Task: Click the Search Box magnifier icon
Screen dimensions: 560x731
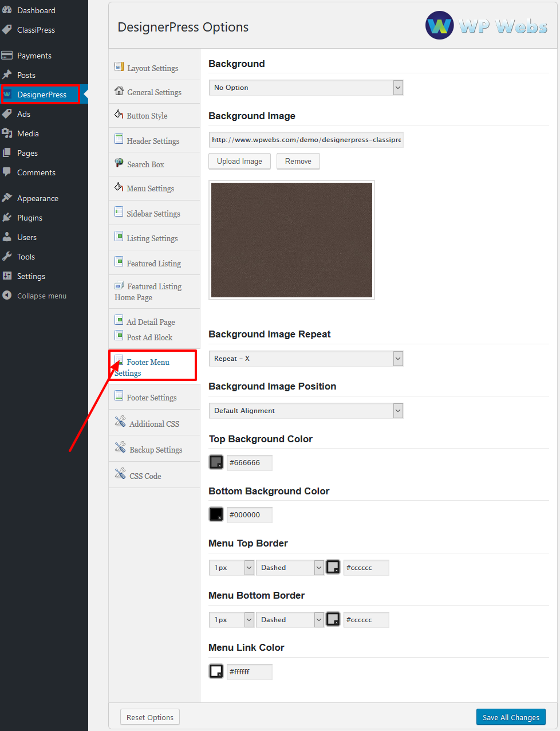Action: (119, 163)
